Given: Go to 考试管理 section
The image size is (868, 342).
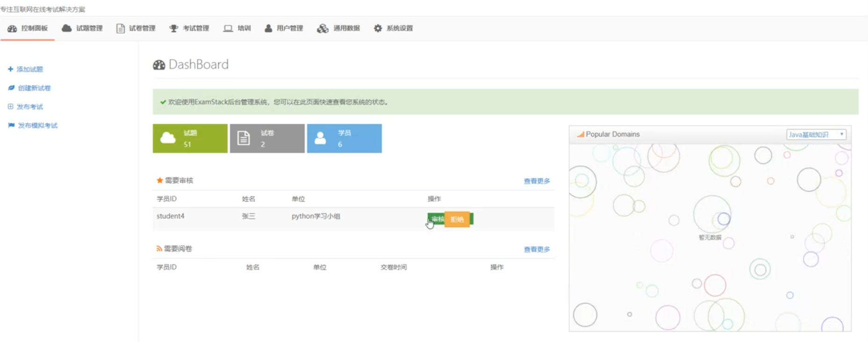Looking at the screenshot, I should 189,29.
